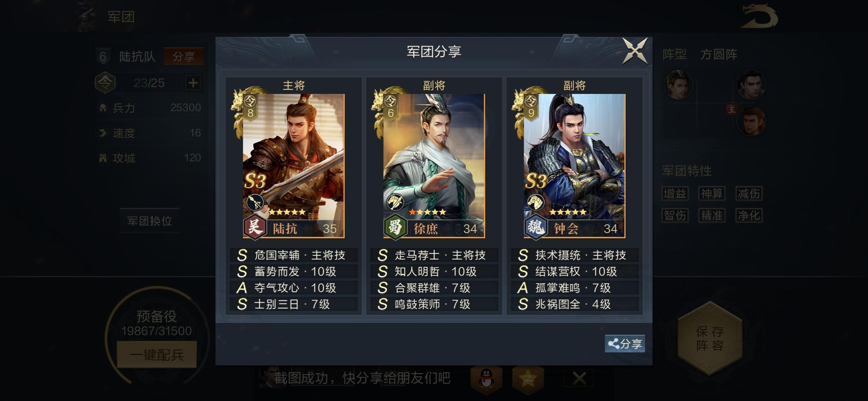
Task: Select the 净化 trait tag
Action: click(749, 215)
